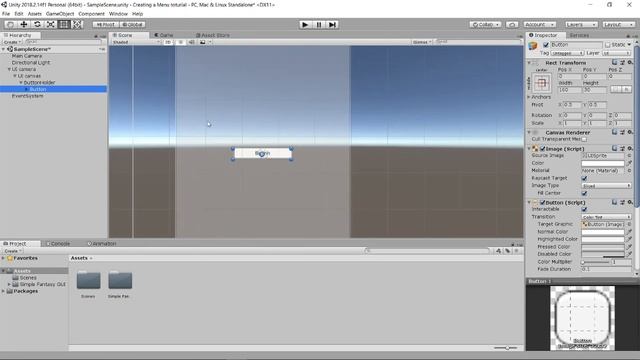Switch to the Asset Store tab
The width and height of the screenshot is (640, 360).
coord(213,35)
